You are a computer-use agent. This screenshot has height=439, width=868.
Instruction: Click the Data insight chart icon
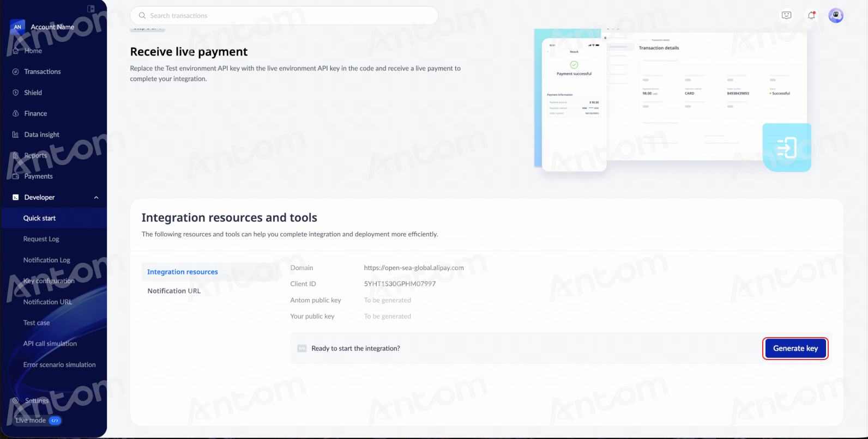[16, 135]
